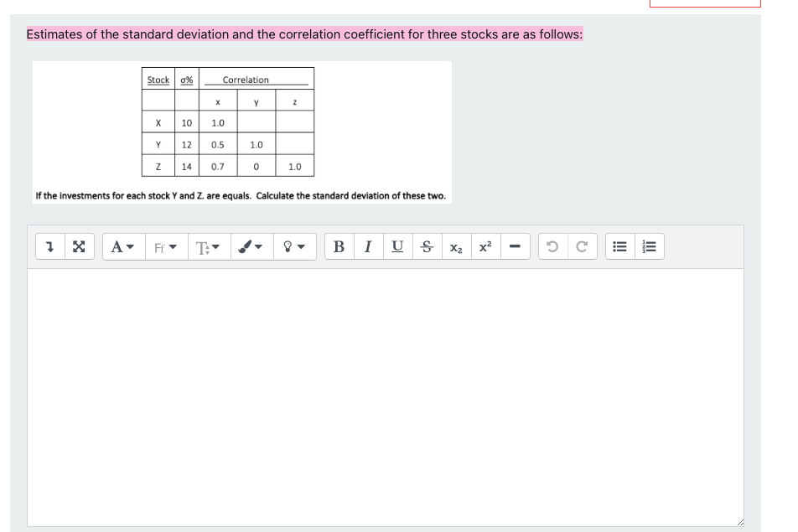The image size is (798, 532).
Task: Open the background highlight color menu
Action: click(293, 246)
